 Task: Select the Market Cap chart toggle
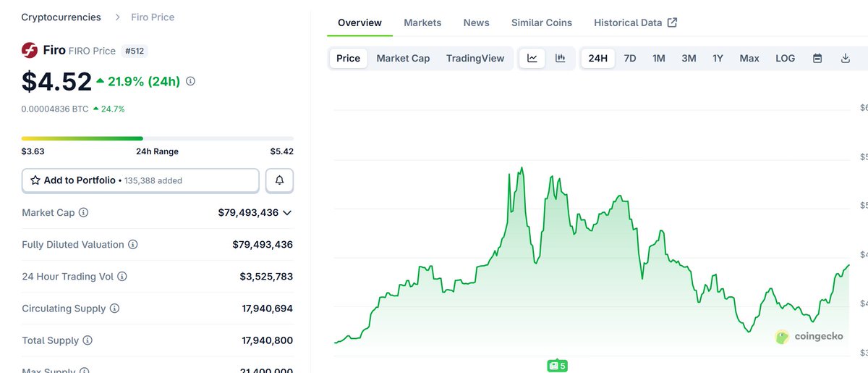[x=403, y=58]
